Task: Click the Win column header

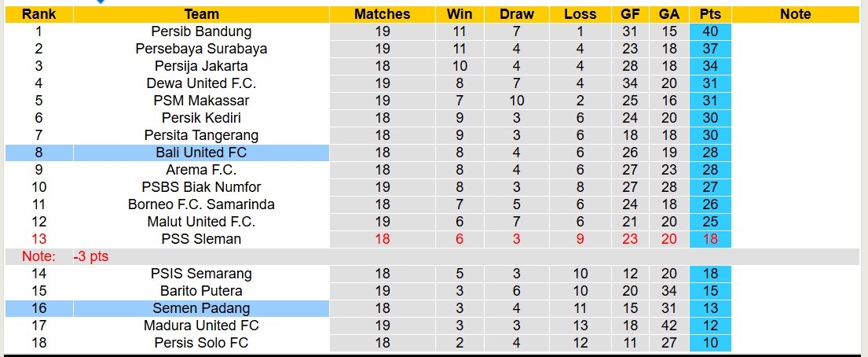Action: 460,14
